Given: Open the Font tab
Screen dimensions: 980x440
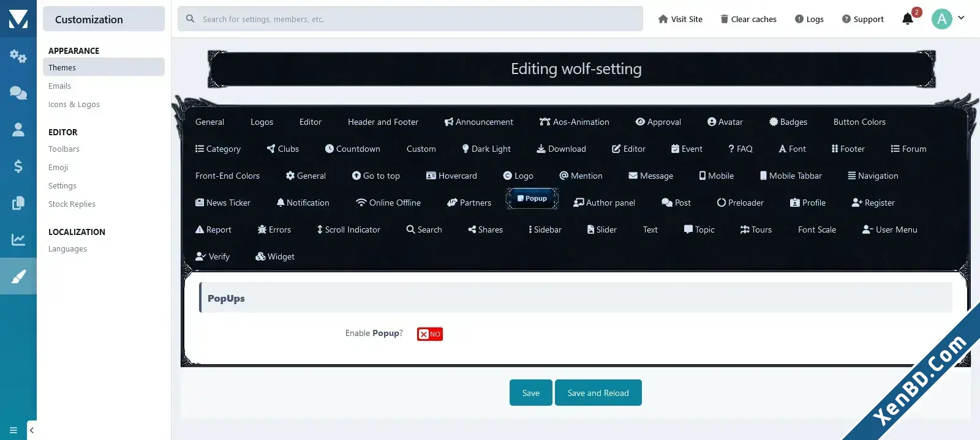Looking at the screenshot, I should point(793,149).
